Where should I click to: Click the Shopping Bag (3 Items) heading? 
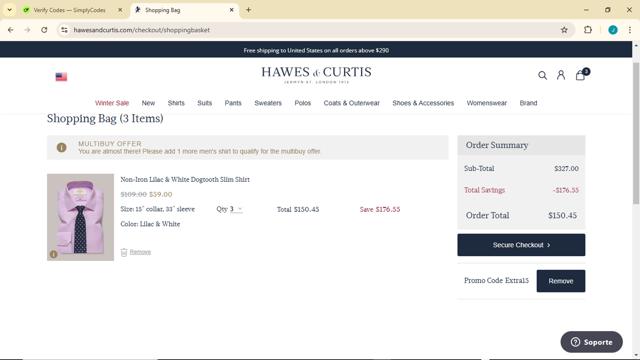point(105,118)
